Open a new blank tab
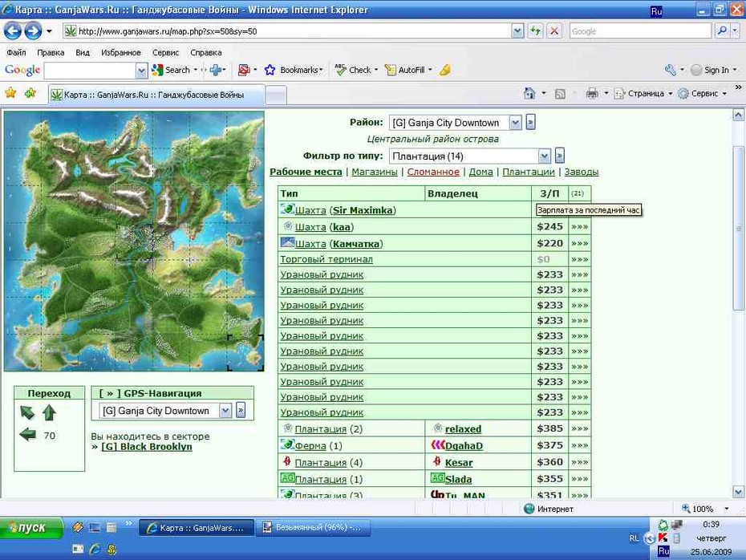746x560 pixels. point(276,95)
